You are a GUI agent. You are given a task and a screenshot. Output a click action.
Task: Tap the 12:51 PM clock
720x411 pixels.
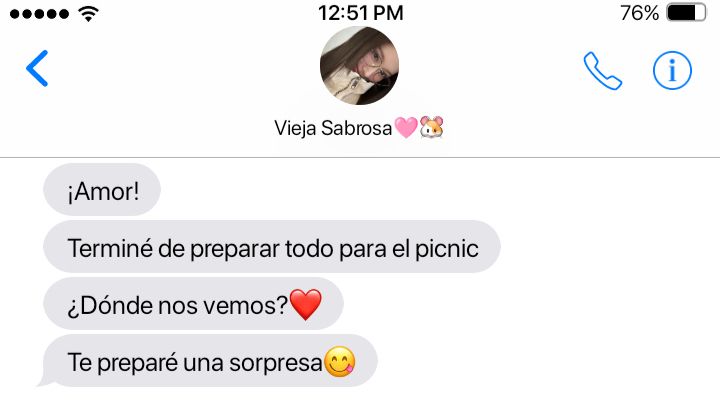tap(360, 13)
